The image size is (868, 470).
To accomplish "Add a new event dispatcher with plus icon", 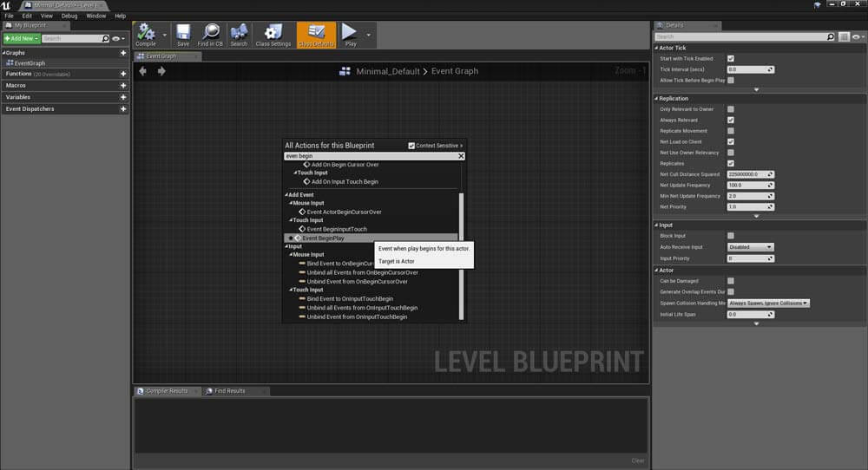I will 123,109.
